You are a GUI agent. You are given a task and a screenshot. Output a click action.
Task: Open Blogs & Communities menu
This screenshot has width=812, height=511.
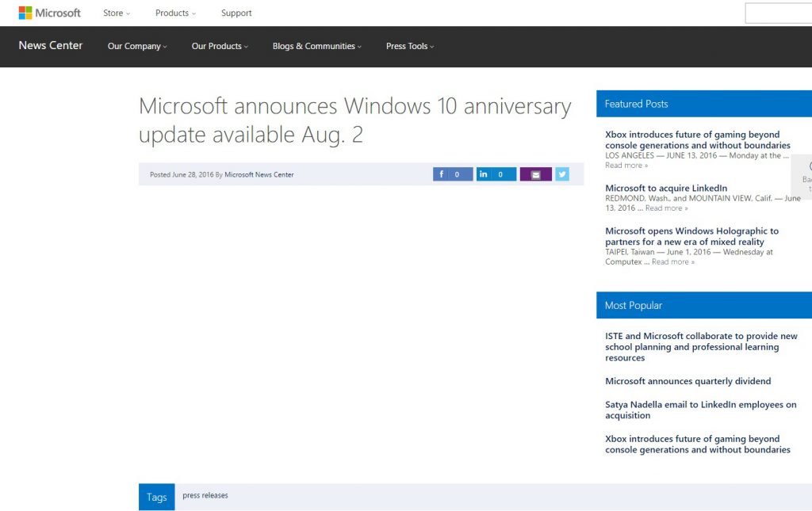(x=317, y=46)
